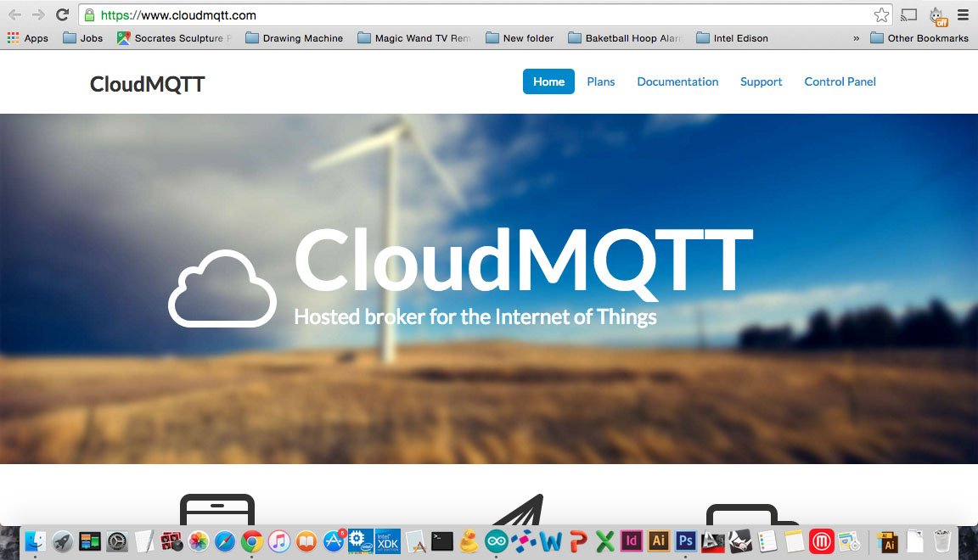Open iBooks from the dock
The image size is (978, 560).
(306, 541)
